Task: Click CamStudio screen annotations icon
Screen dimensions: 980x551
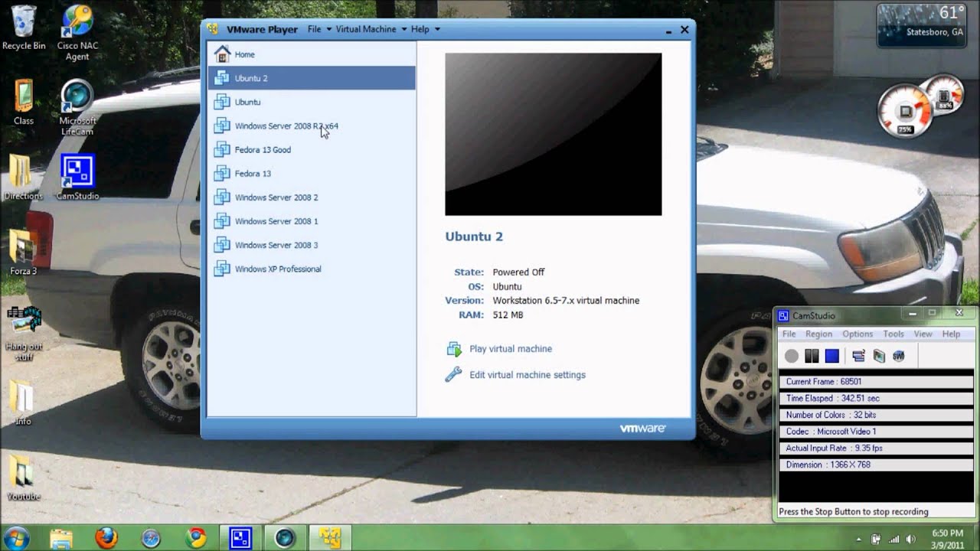Action: 879,356
